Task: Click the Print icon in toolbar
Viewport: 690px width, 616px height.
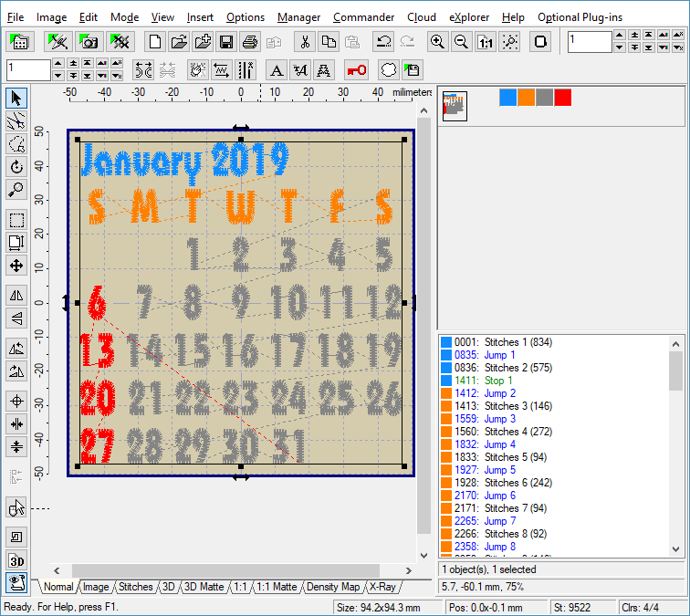Action: 249,42
